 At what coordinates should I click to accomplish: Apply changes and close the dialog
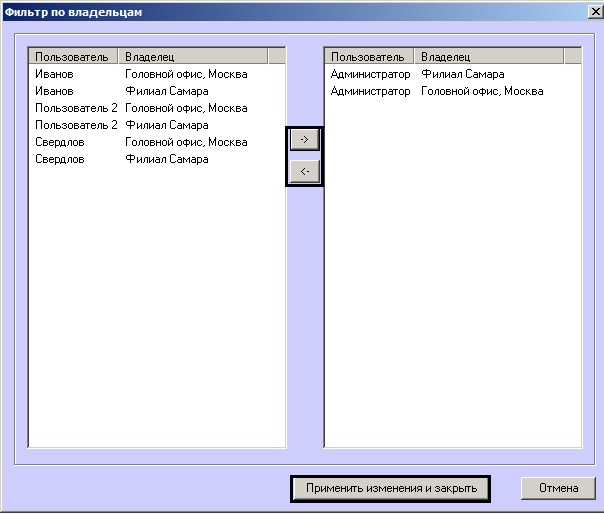(391, 489)
